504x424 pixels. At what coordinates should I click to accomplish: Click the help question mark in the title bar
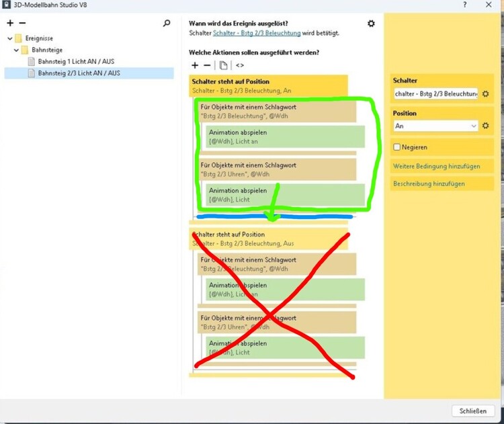point(465,5)
